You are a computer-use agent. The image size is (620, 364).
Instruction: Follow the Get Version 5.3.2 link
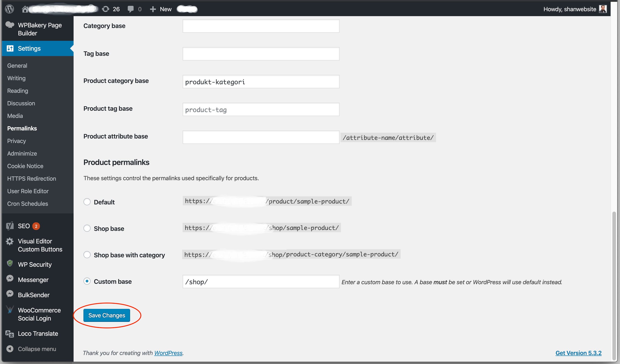tap(578, 353)
